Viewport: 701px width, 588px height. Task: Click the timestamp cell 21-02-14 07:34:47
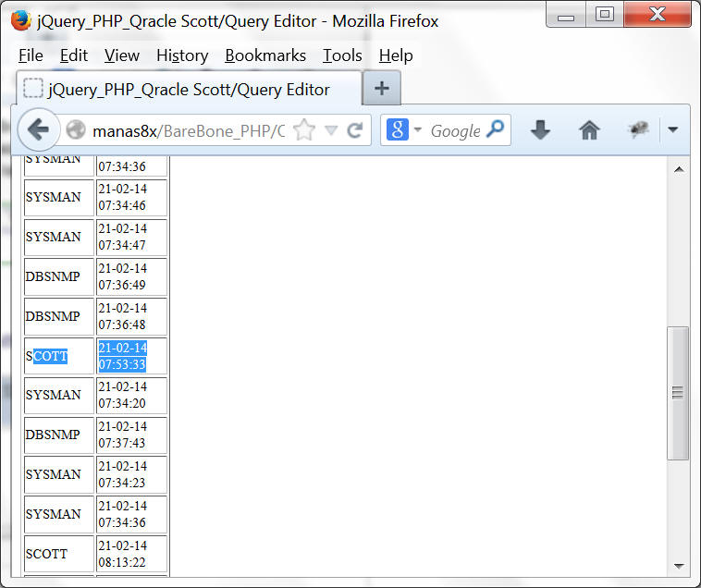pos(132,238)
